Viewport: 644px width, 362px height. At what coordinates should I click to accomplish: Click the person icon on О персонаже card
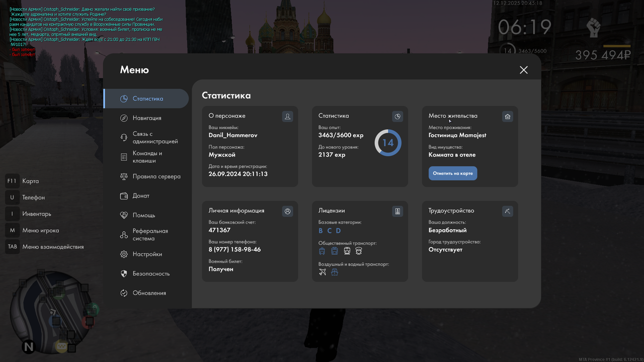point(287,117)
